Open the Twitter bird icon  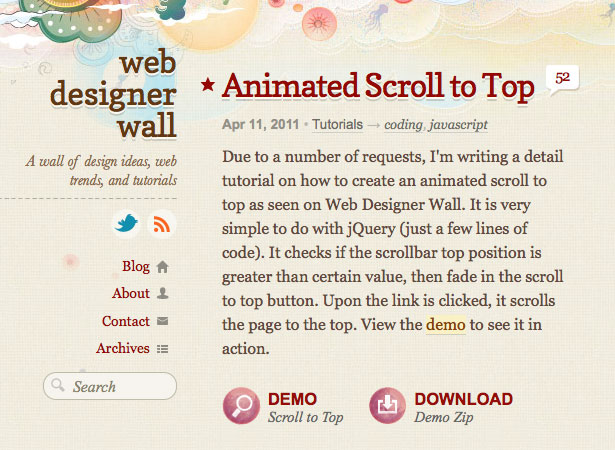pos(126,224)
